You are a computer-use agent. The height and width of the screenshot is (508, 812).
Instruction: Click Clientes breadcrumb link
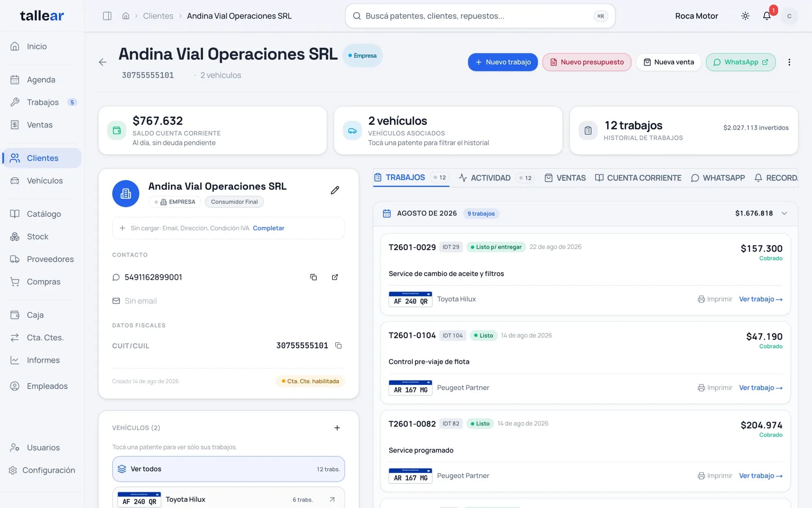(x=158, y=16)
